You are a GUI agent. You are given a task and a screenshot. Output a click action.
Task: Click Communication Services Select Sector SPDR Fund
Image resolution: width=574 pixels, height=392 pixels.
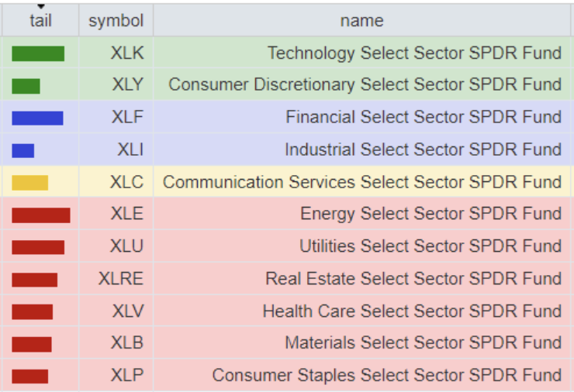point(361,183)
